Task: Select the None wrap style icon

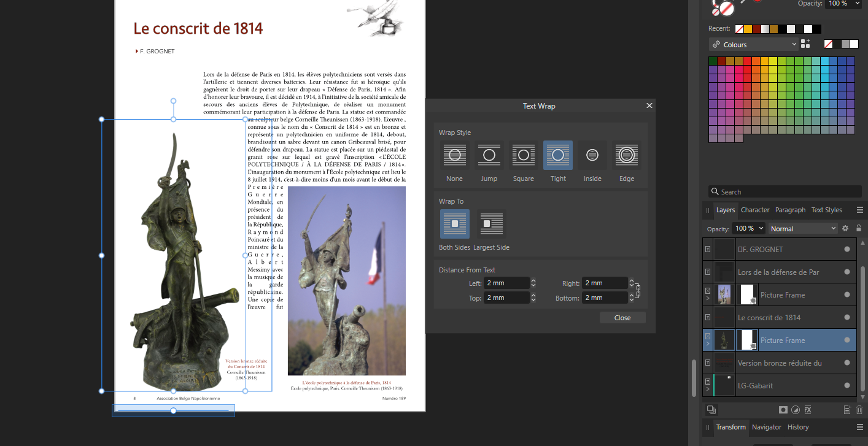Action: (455, 155)
